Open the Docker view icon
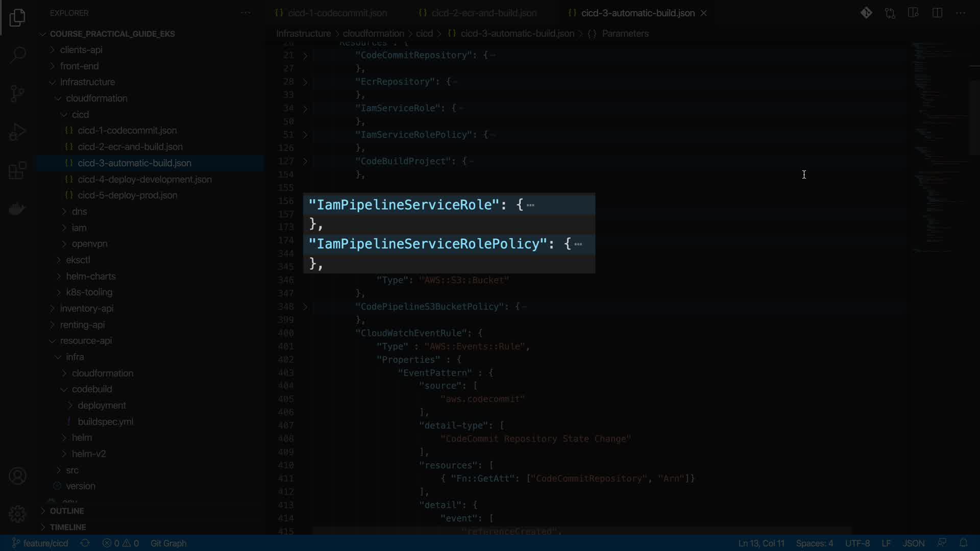 [17, 209]
